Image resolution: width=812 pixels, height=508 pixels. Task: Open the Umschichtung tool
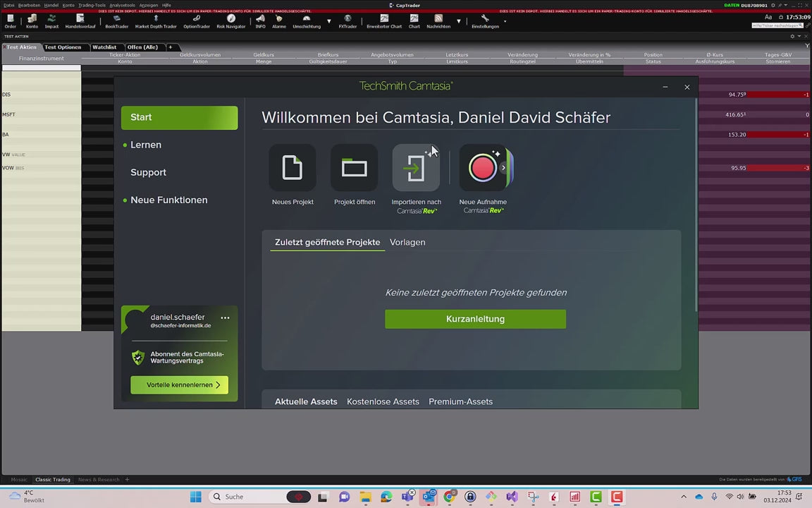click(x=307, y=21)
